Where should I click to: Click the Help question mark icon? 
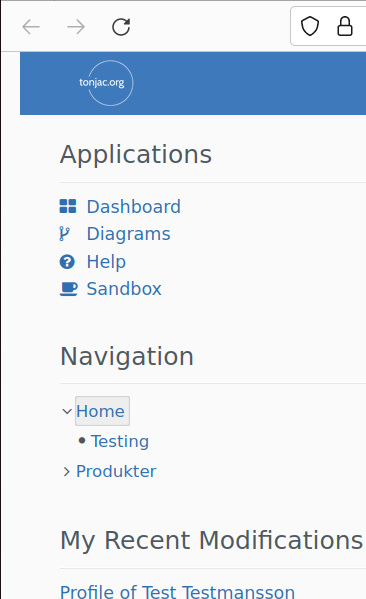pos(67,262)
